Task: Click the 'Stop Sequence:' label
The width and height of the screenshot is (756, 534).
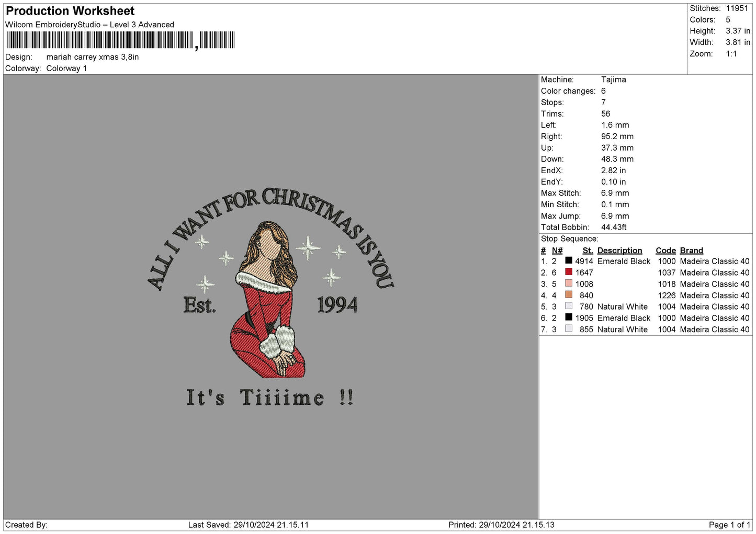Action: (x=569, y=239)
